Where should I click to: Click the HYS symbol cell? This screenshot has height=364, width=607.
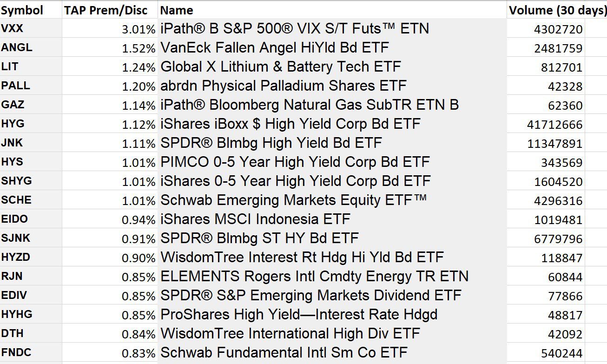click(x=13, y=162)
